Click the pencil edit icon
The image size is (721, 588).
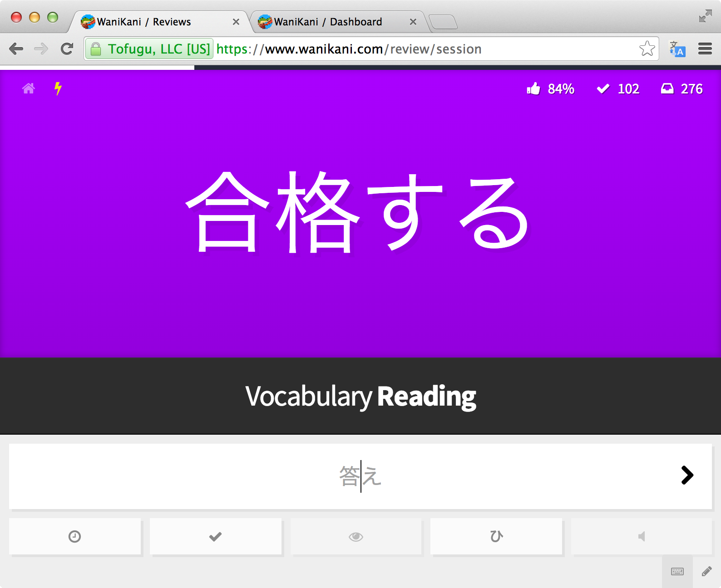(707, 571)
